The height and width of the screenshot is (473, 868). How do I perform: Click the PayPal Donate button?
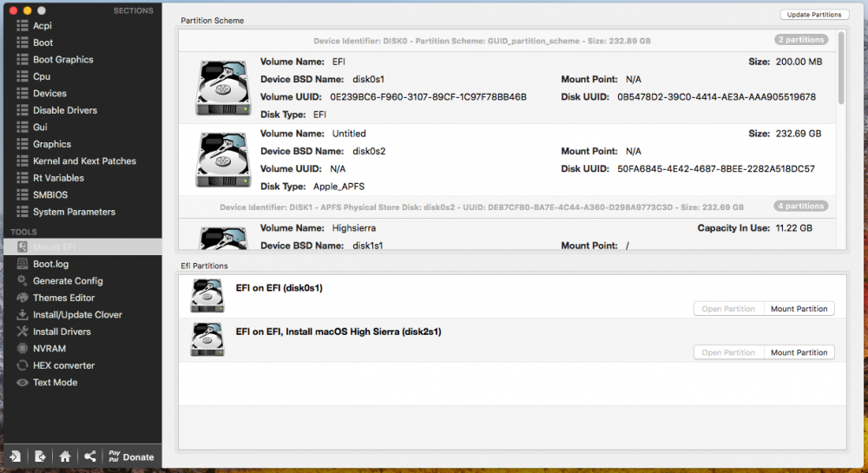[132, 457]
